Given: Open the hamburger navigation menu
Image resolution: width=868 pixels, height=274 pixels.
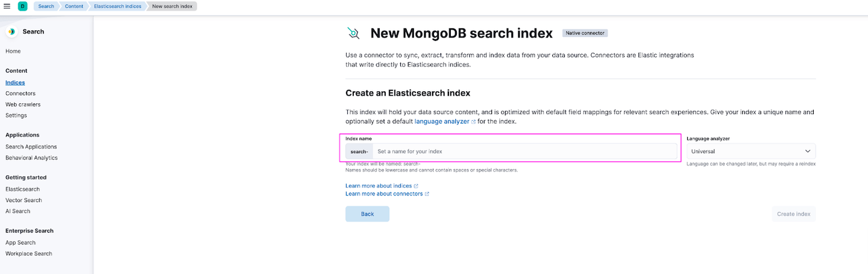Looking at the screenshot, I should coord(7,6).
